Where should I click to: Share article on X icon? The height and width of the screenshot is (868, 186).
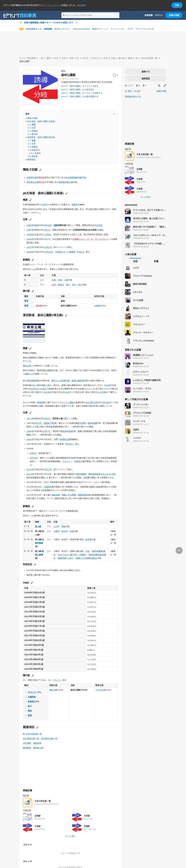[159, 86]
